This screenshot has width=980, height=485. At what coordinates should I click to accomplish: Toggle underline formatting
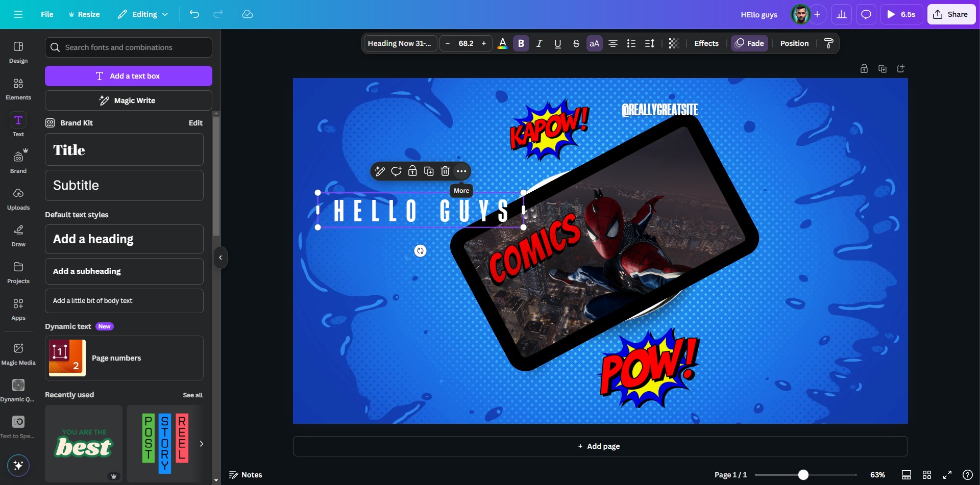click(x=557, y=43)
